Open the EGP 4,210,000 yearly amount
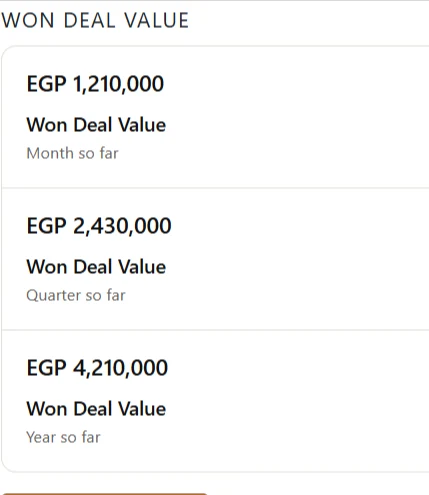 [97, 368]
